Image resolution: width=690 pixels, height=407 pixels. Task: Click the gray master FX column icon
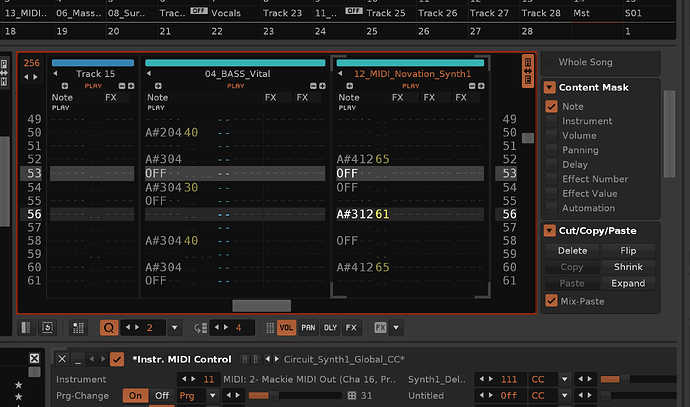click(380, 327)
